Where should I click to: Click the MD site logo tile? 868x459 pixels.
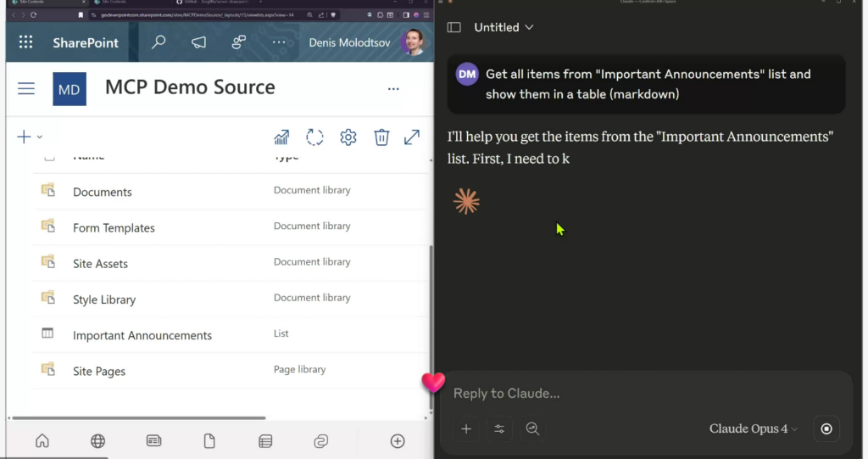[70, 89]
